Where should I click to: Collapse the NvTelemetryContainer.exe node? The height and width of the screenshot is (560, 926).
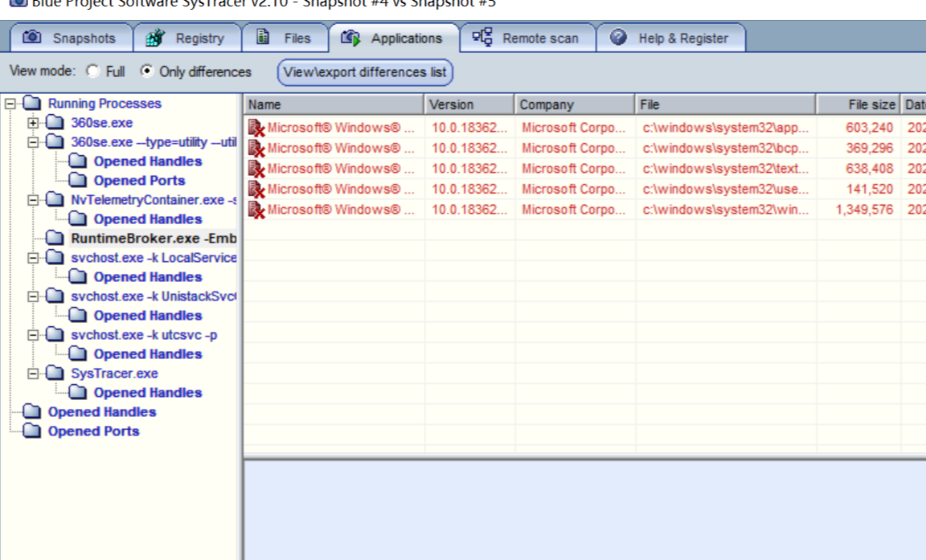click(33, 200)
